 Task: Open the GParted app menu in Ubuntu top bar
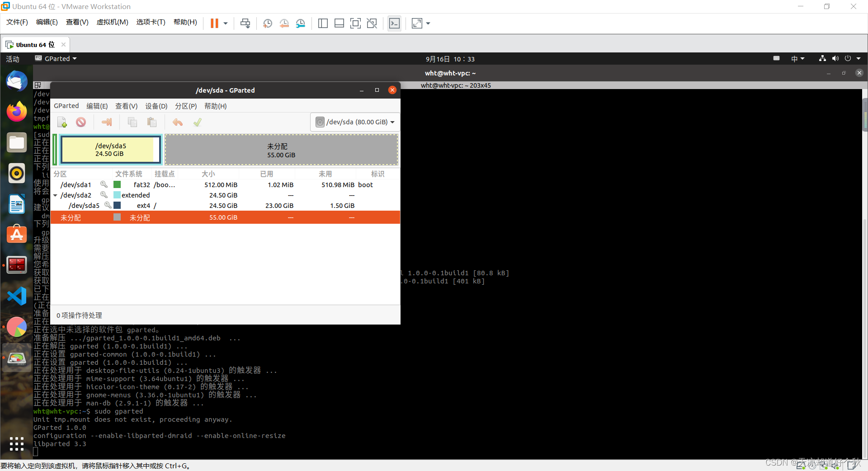56,59
